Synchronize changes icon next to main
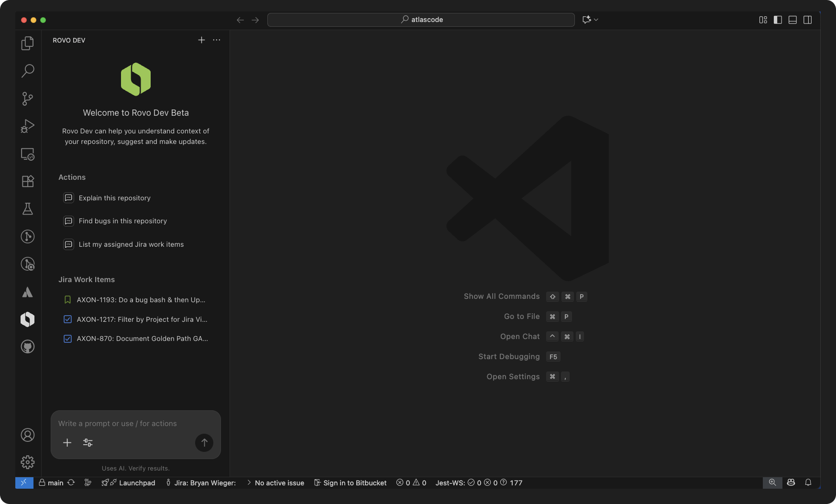 pyautogui.click(x=71, y=482)
